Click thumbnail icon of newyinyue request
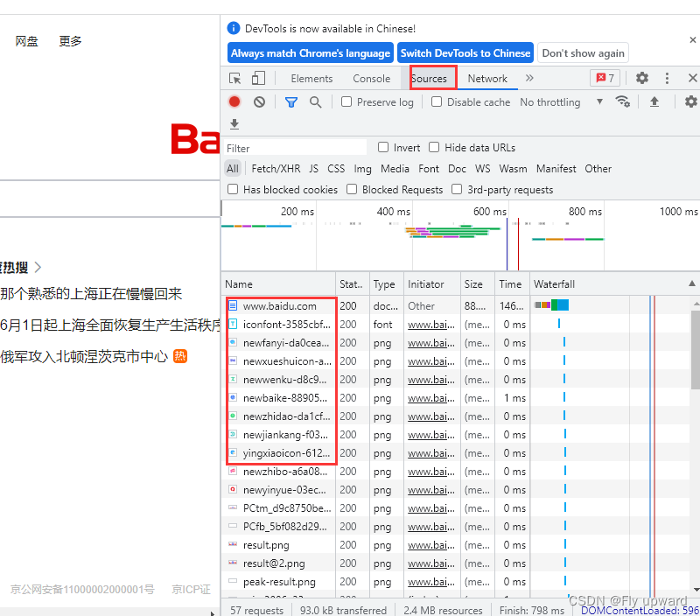The width and height of the screenshot is (700, 616). [233, 489]
